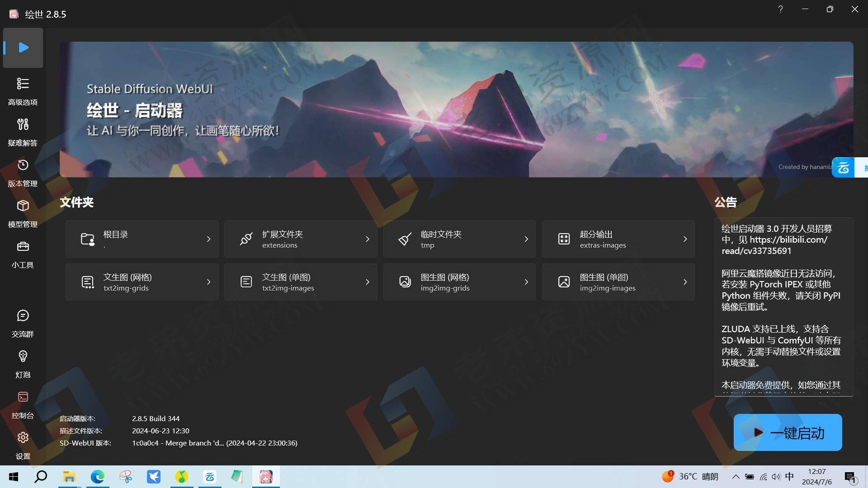This screenshot has height=488, width=868.
Task: Click 临时文件夹 card title text
Action: click(441, 234)
